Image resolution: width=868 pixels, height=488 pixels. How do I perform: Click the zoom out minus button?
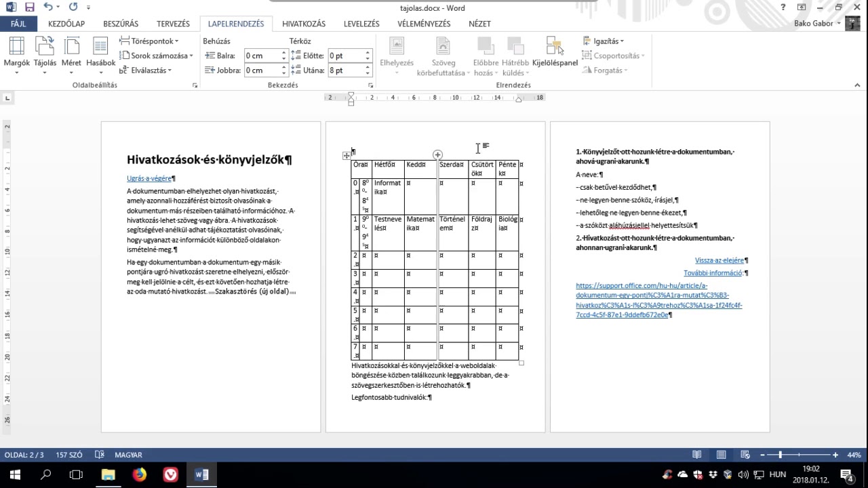coord(763,455)
